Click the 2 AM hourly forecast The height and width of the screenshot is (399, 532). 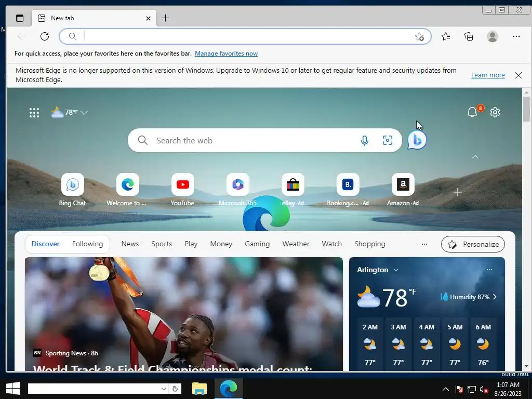point(370,344)
